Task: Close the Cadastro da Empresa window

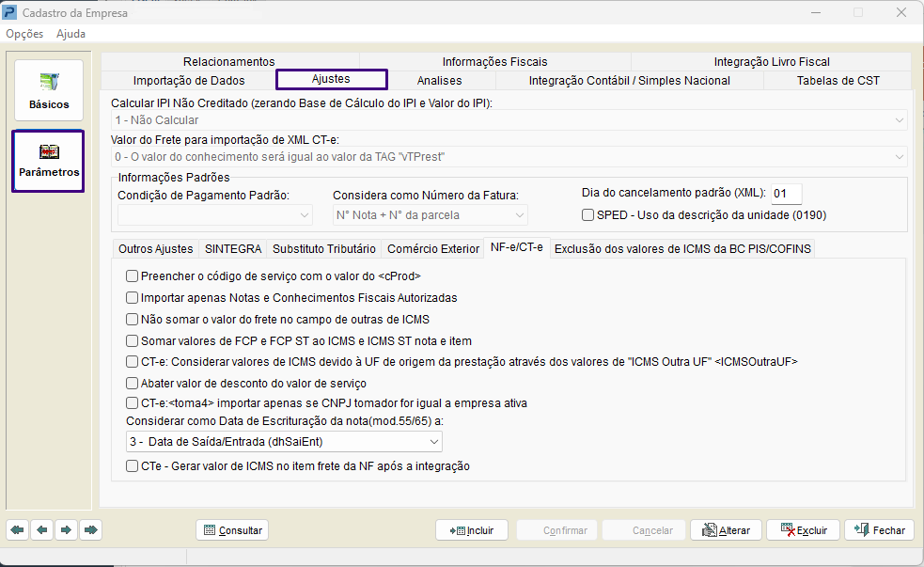Action: 901,12
